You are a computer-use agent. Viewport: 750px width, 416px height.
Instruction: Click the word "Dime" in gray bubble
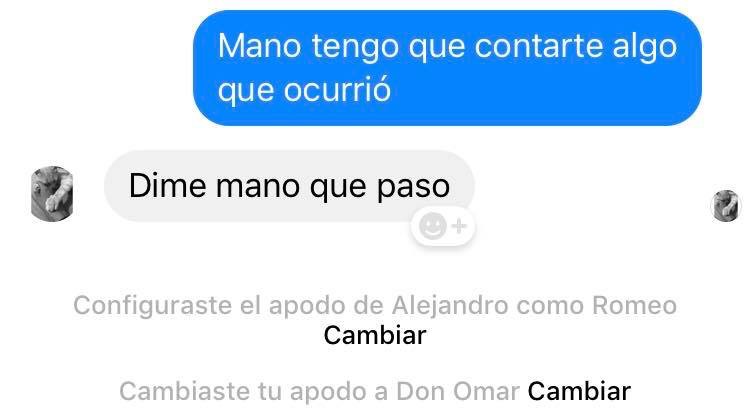167,186
